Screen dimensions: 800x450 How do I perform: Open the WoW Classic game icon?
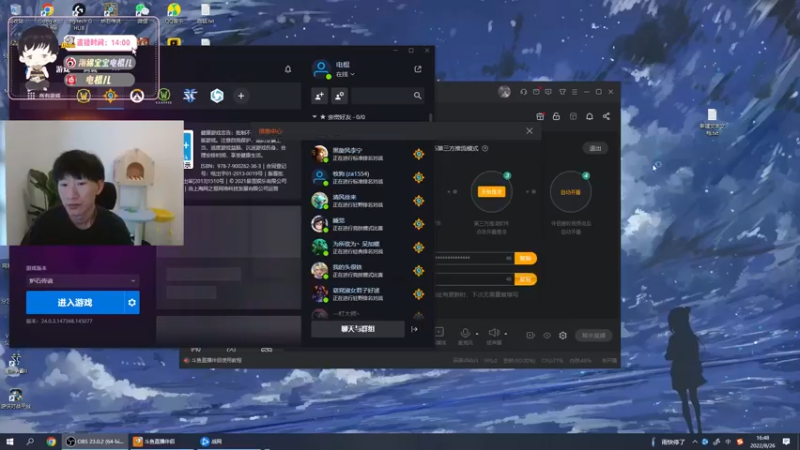point(164,95)
